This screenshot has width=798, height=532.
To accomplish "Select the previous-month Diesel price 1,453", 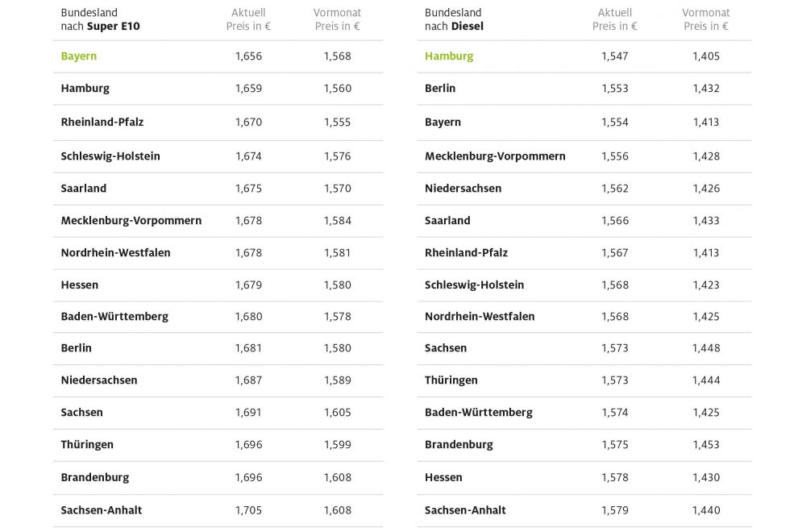I will [706, 445].
